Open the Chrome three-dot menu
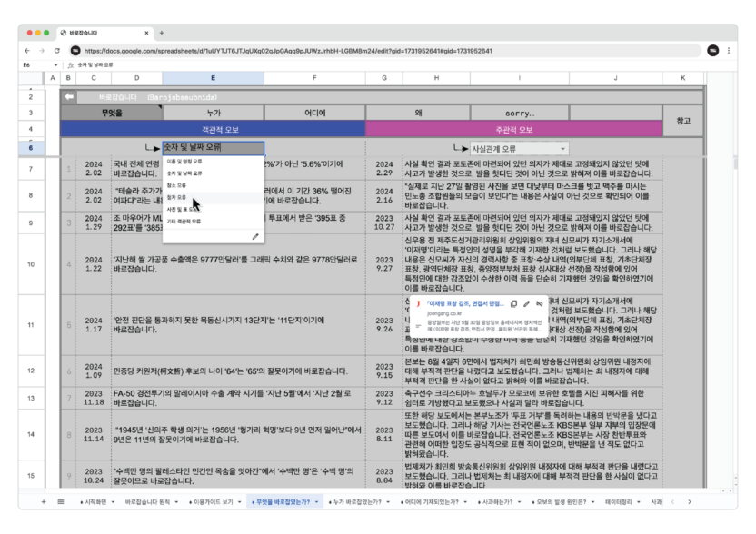Viewport: 756px width, 534px height. click(728, 51)
